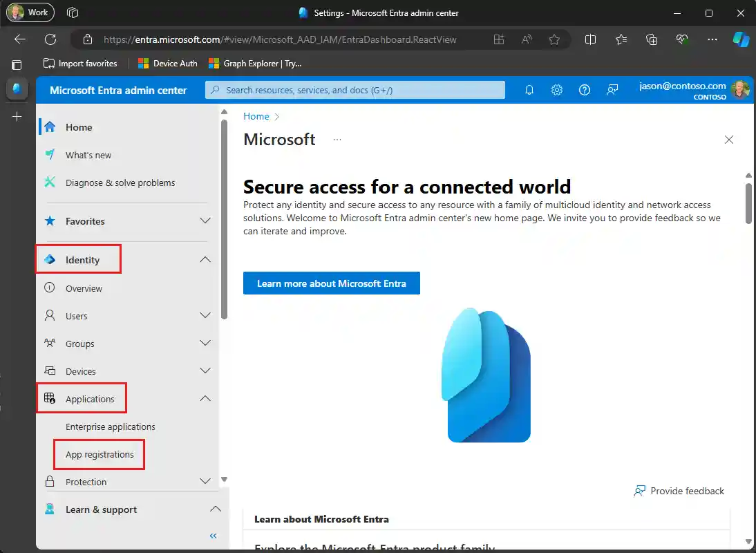
Task: Open Enterprise applications menu item
Action: pyautogui.click(x=111, y=427)
